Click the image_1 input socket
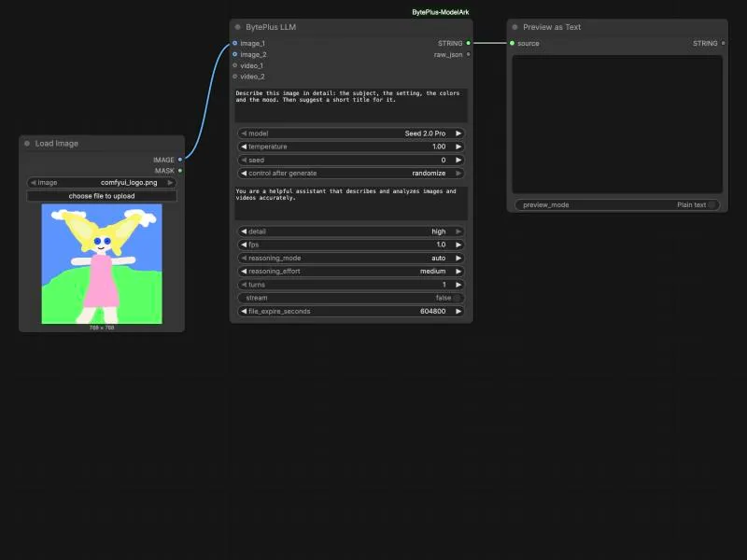 click(x=235, y=43)
